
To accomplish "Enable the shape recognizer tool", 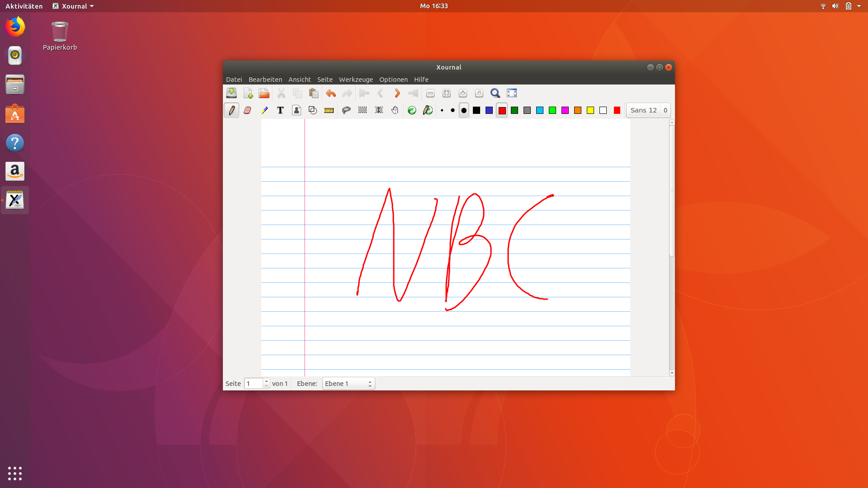I will click(x=312, y=110).
